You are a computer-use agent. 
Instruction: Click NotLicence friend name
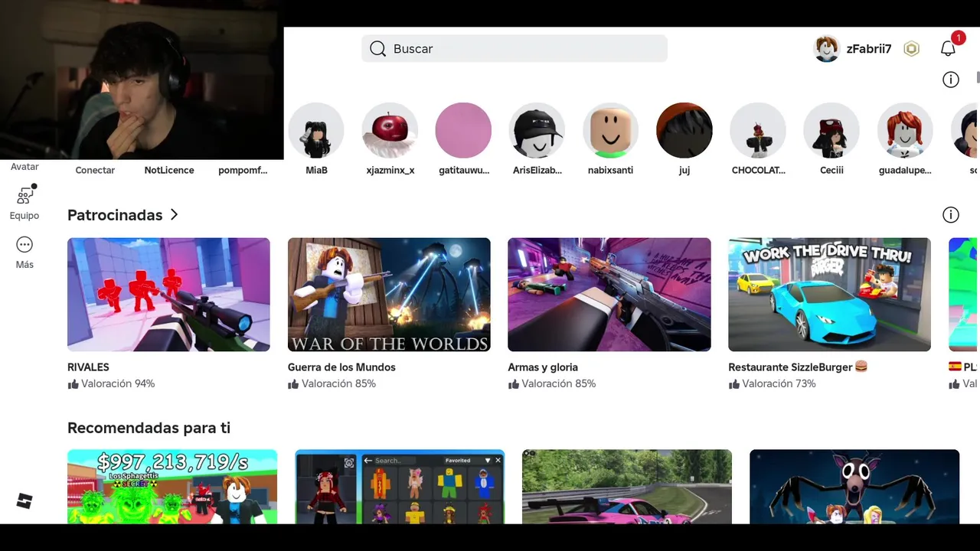coord(169,171)
